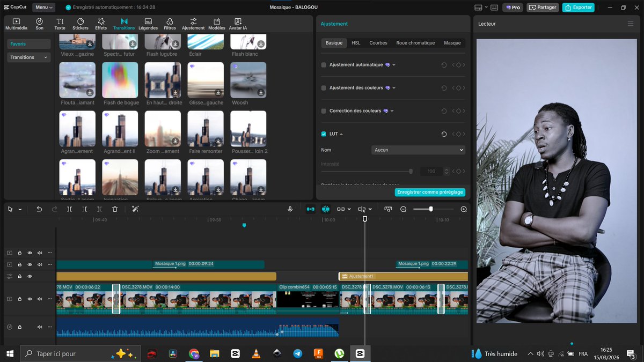Click the Pro upgrade button
The height and width of the screenshot is (362, 644).
pyautogui.click(x=513, y=8)
